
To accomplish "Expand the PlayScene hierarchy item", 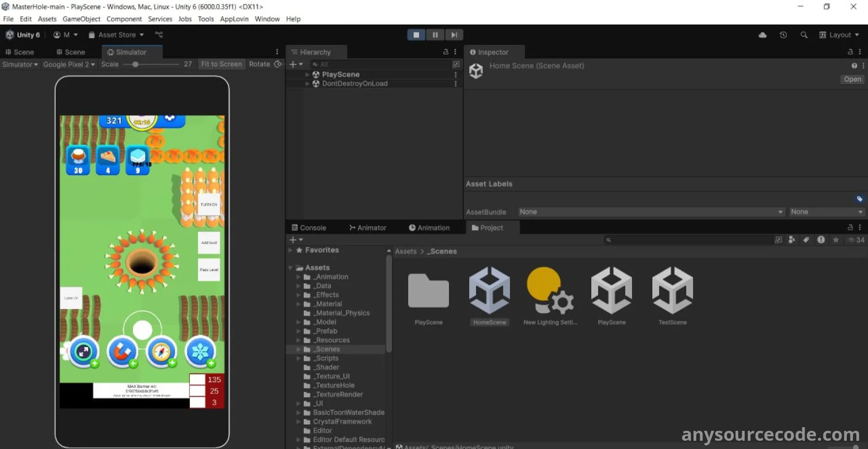I will (307, 74).
